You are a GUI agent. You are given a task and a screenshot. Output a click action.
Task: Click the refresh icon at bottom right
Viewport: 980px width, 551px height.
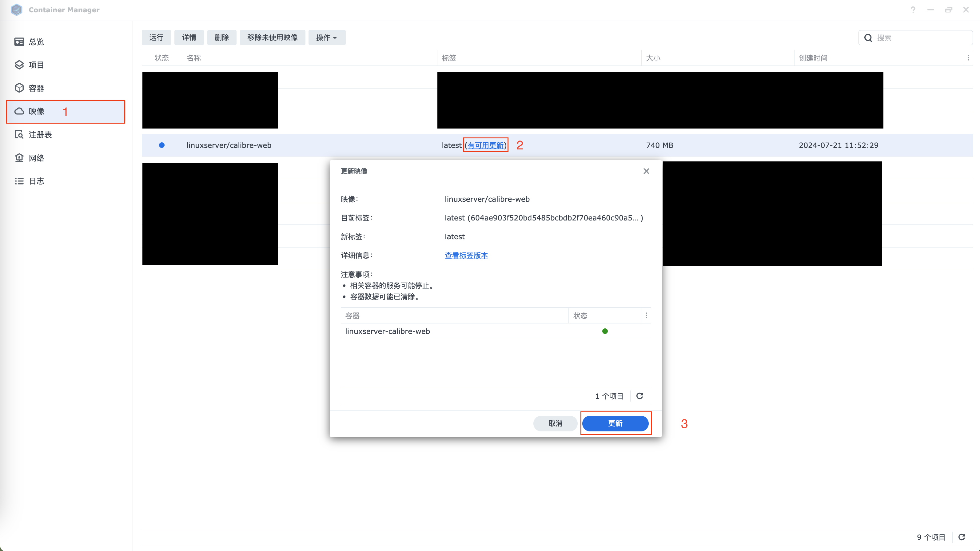pyautogui.click(x=962, y=537)
